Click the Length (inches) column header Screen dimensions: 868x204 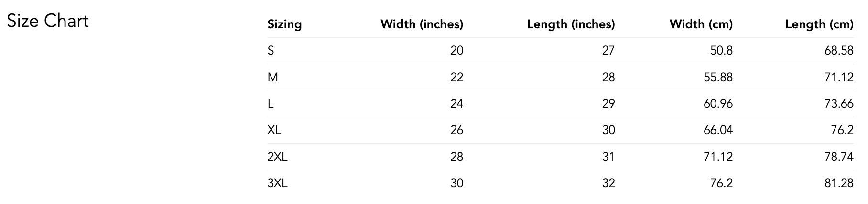(571, 24)
